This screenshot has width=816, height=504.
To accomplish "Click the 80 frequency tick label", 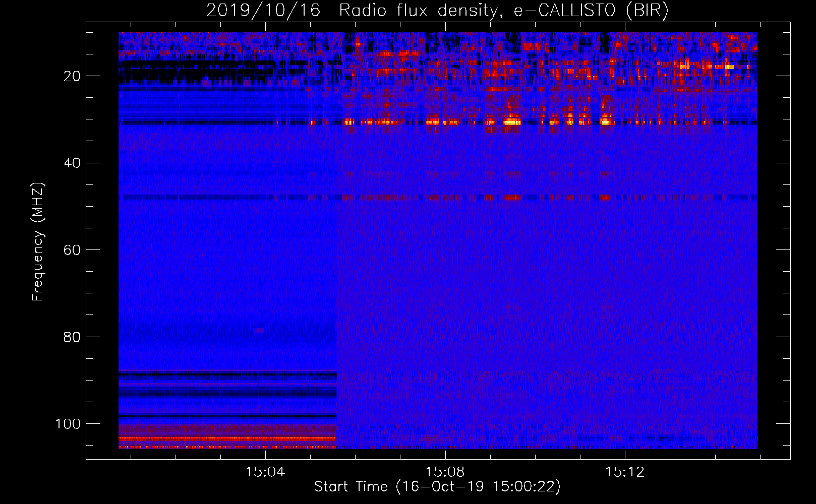I will pos(72,337).
